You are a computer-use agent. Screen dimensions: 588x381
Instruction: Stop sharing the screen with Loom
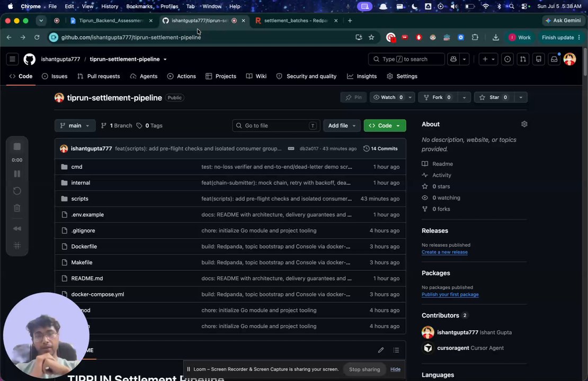coord(364,369)
